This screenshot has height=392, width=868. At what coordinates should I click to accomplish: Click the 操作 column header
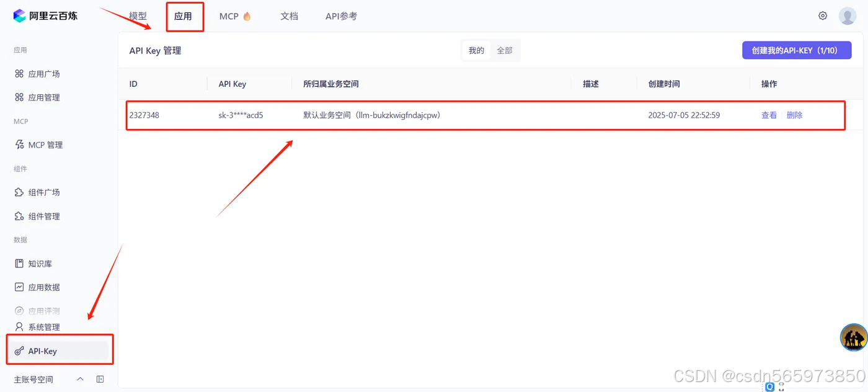point(769,84)
